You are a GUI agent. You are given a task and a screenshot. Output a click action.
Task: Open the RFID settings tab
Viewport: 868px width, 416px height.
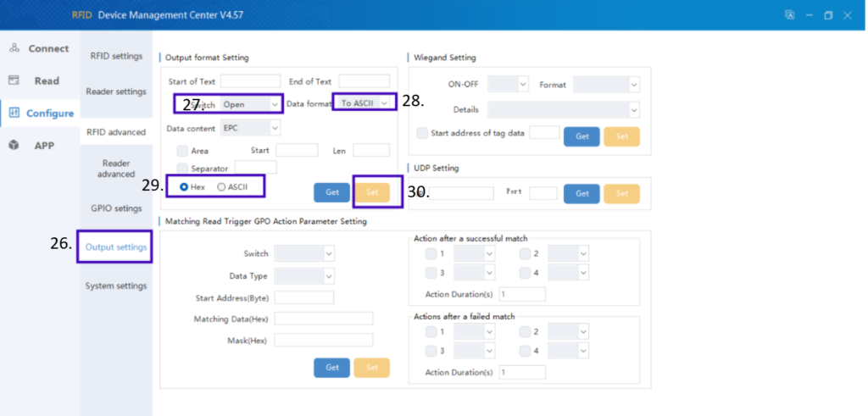116,56
